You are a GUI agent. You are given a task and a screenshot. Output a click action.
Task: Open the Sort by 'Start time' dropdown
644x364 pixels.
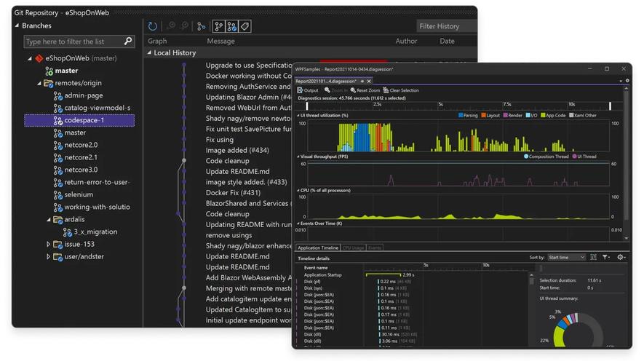click(x=566, y=258)
